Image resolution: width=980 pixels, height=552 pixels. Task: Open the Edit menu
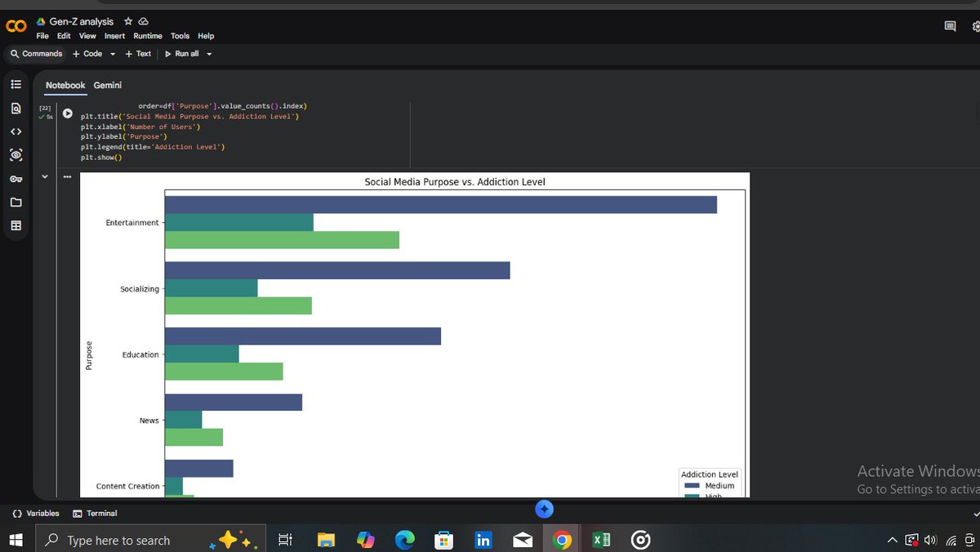(x=64, y=36)
